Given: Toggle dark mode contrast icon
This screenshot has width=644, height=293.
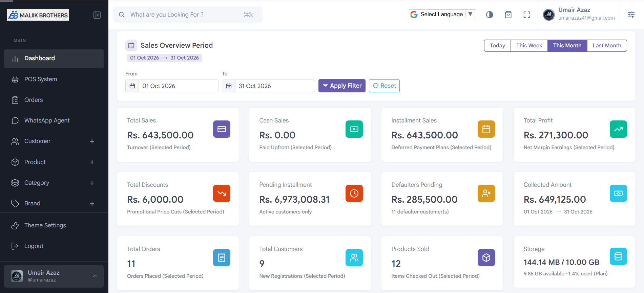Looking at the screenshot, I should (490, 15).
